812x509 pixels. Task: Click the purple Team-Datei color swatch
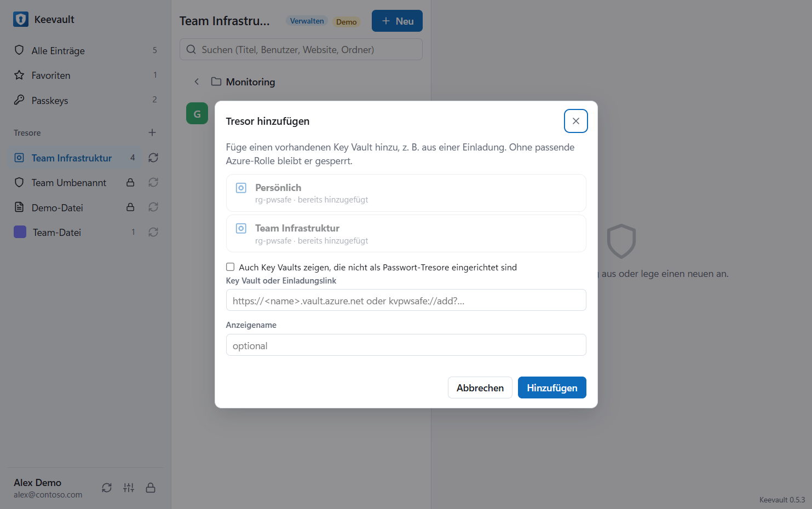[20, 232]
